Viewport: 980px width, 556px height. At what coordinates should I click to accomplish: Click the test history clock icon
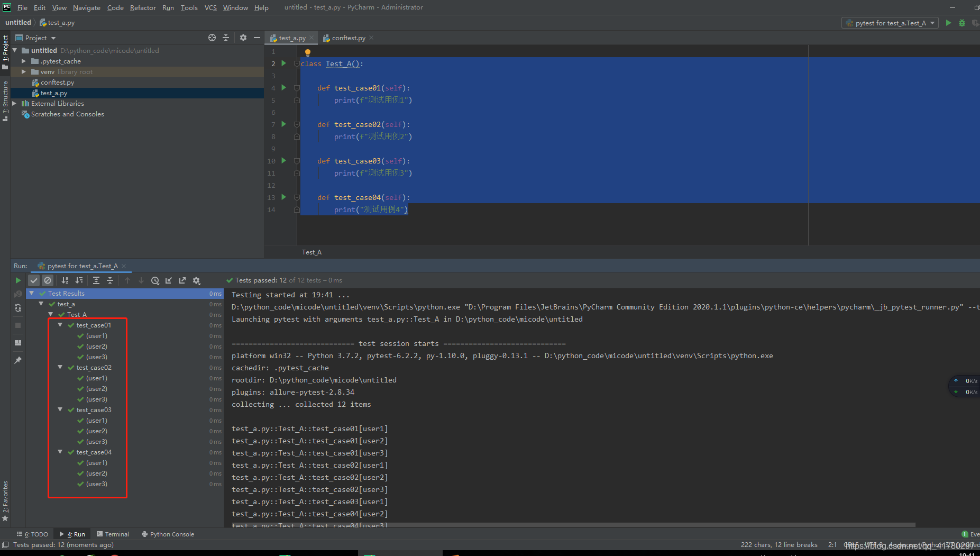155,280
